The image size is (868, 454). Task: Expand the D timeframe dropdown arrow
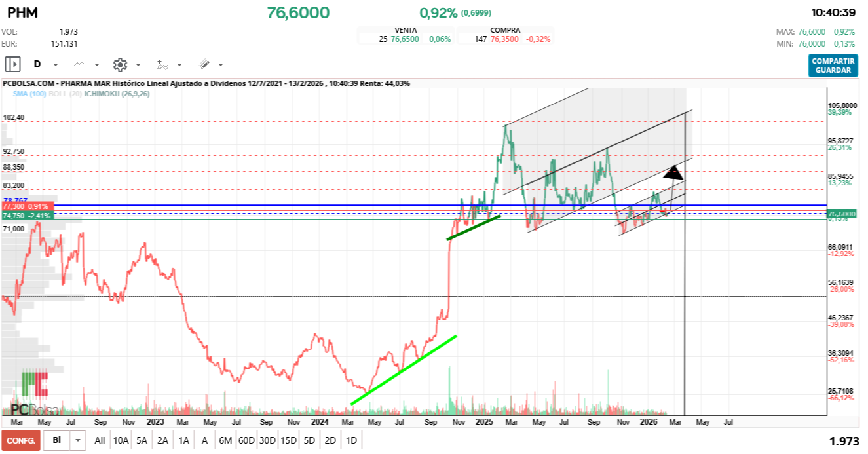click(x=56, y=65)
